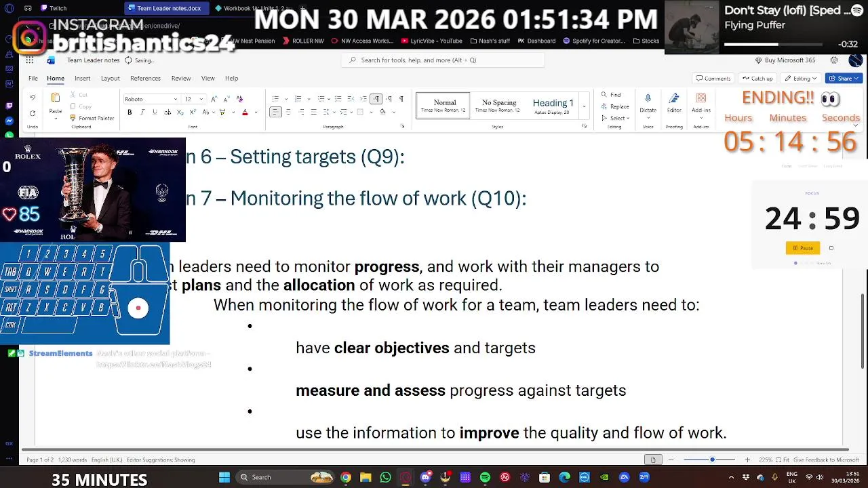Apply the Heading 1 style
This screenshot has height=488, width=868.
pos(553,106)
